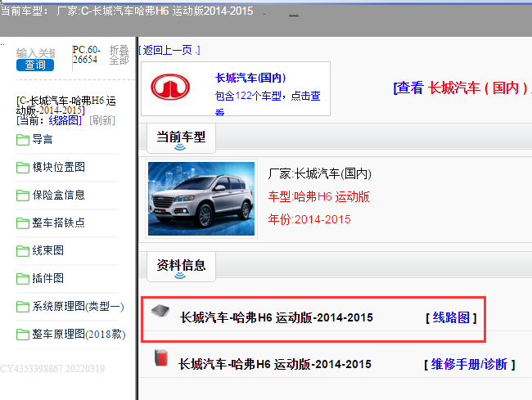This screenshot has height=400, width=532.
Task: Select 保险盒信息 in the sidebar tree
Action: pos(58,195)
